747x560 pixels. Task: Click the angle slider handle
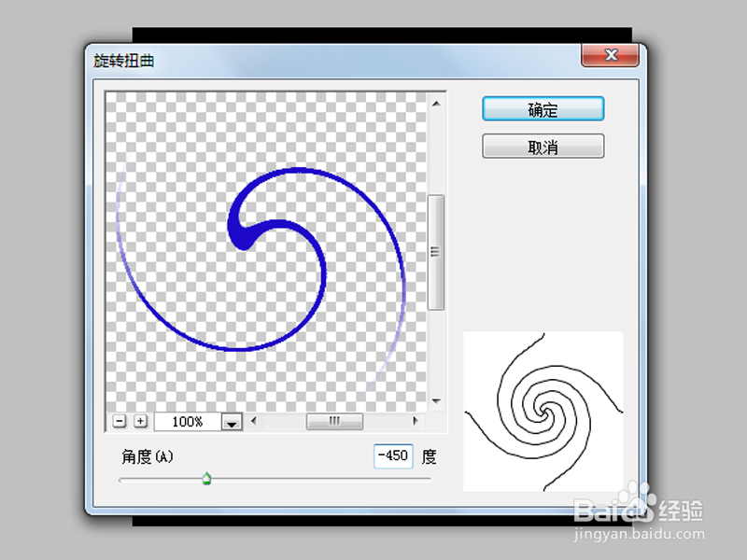pyautogui.click(x=206, y=479)
